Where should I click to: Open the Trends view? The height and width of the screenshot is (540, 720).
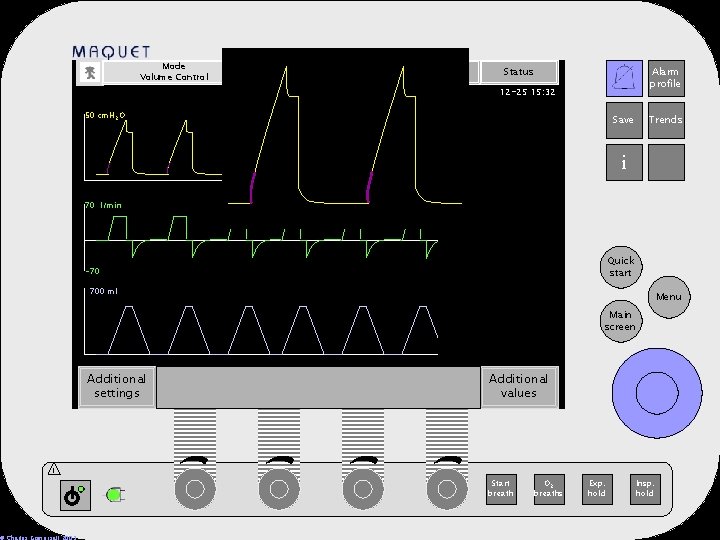pyautogui.click(x=666, y=120)
